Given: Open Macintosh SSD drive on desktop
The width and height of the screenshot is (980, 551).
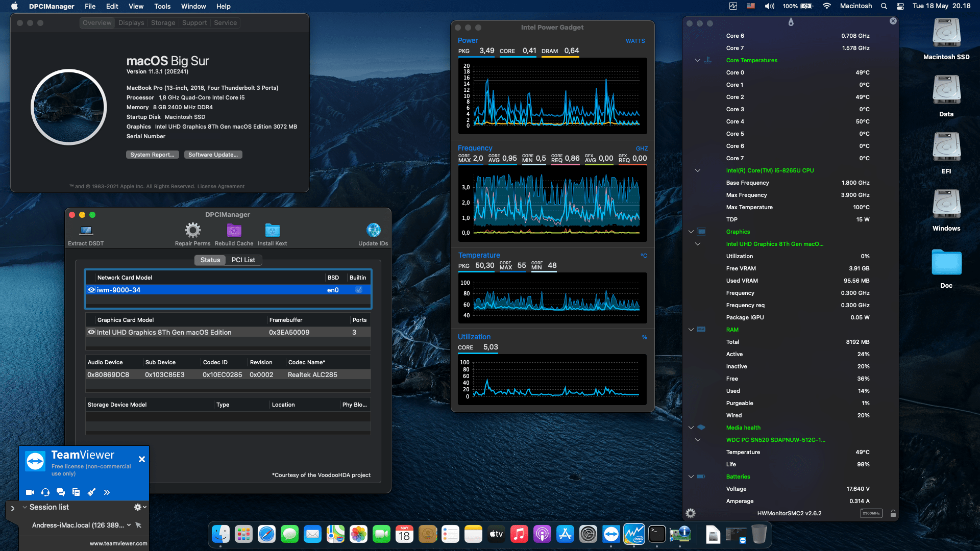Looking at the screenshot, I should click(x=946, y=39).
